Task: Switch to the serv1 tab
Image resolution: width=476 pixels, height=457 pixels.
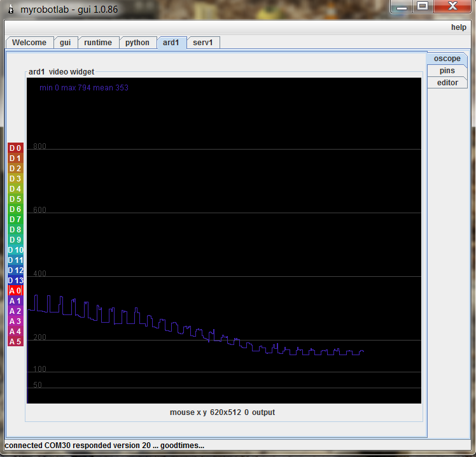Action: point(203,43)
